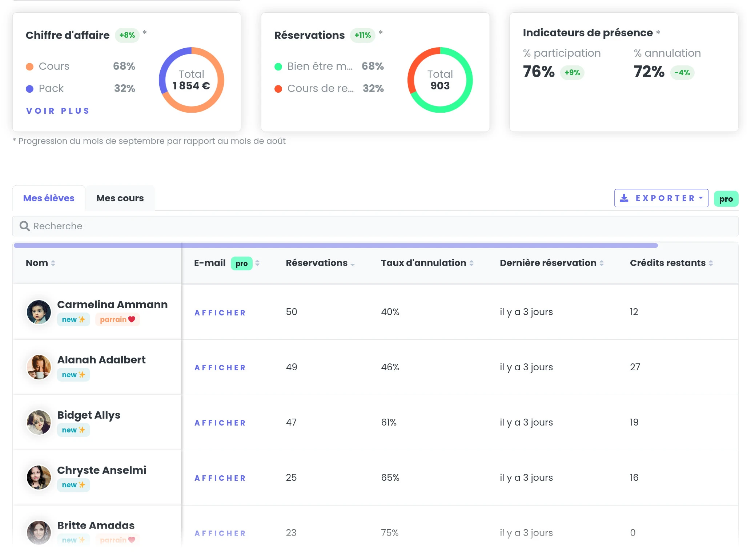Click red Cours de re... legend dot
Screen dimensions: 747x560
click(278, 89)
